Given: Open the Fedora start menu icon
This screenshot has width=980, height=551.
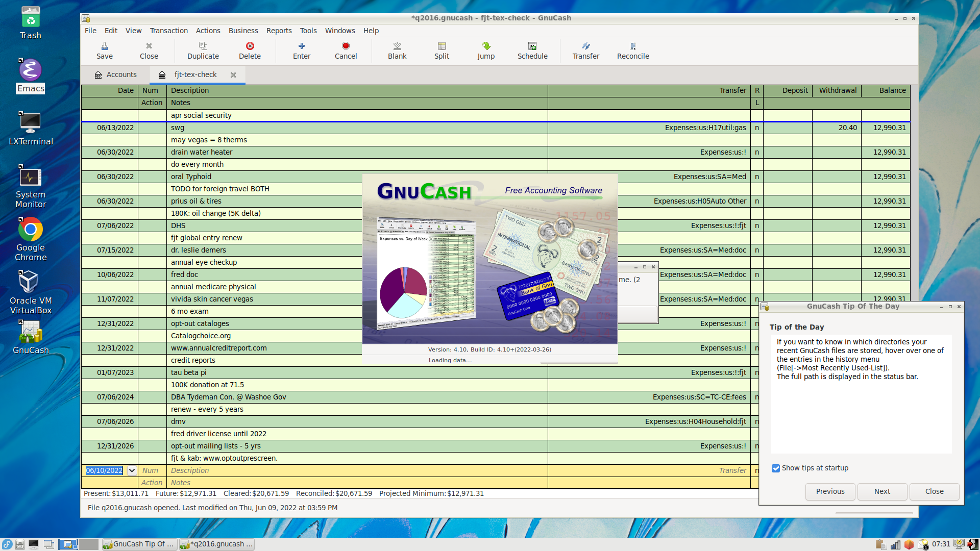Looking at the screenshot, I should pos(7,544).
